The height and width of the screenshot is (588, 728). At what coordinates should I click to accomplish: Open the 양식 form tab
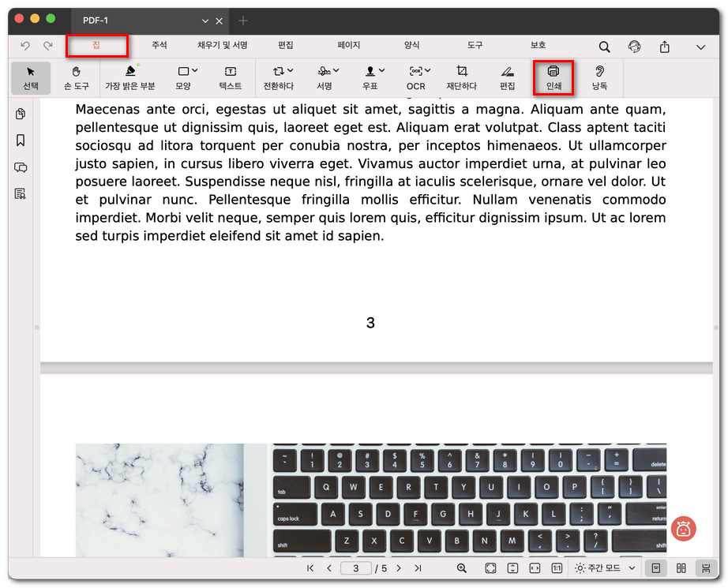pyautogui.click(x=412, y=45)
